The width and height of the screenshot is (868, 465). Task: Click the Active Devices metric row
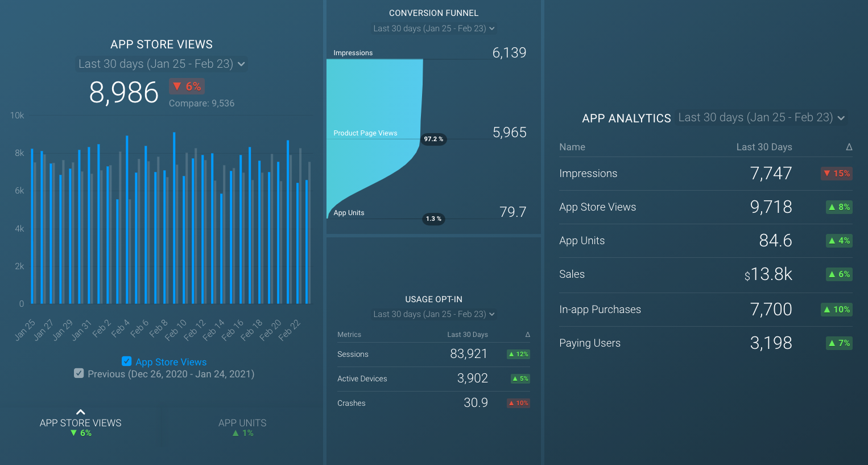433,378
